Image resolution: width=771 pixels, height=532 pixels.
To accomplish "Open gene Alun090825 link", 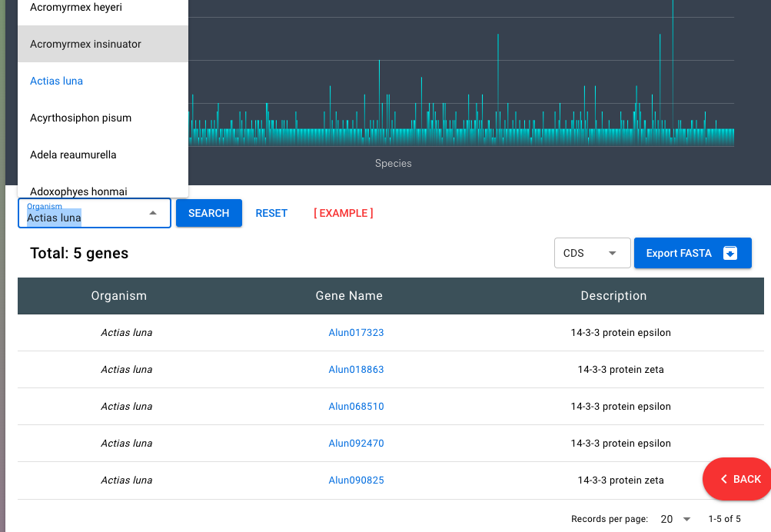I will pos(356,480).
